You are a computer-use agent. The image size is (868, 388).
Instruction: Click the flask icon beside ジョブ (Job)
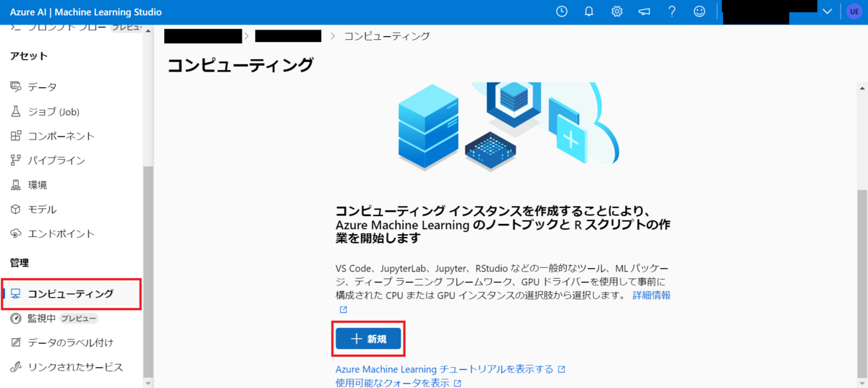pyautogui.click(x=16, y=111)
